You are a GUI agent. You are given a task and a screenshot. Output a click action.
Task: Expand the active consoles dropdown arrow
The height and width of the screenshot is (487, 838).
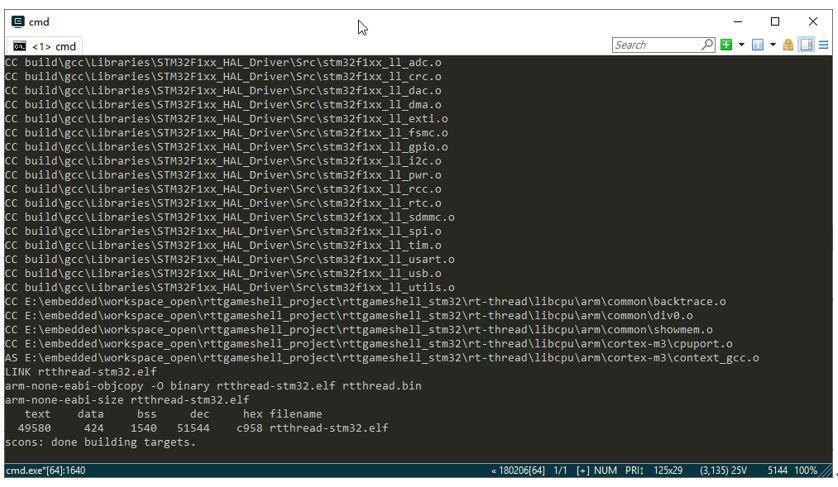click(773, 45)
